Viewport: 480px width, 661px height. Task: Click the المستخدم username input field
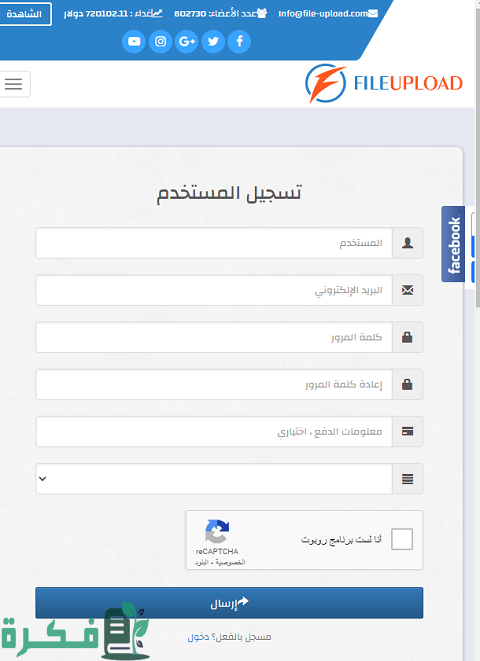click(214, 243)
